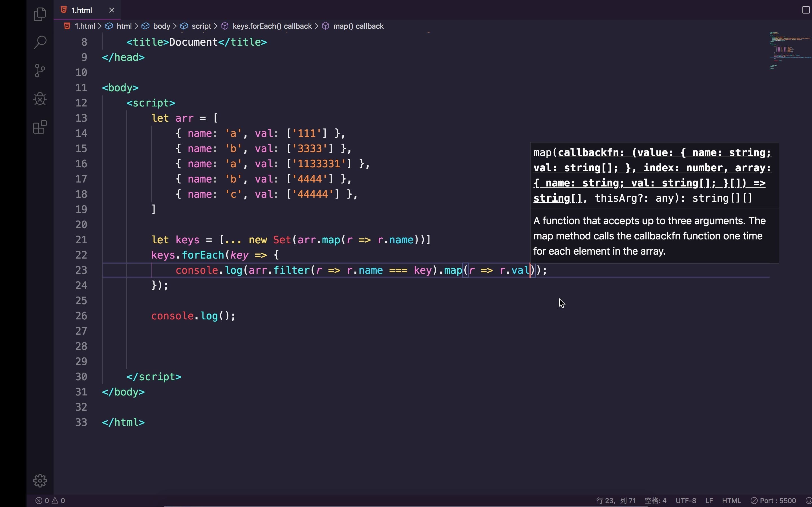812x507 pixels.
Task: Expand the html breadcrumb item
Action: click(124, 26)
